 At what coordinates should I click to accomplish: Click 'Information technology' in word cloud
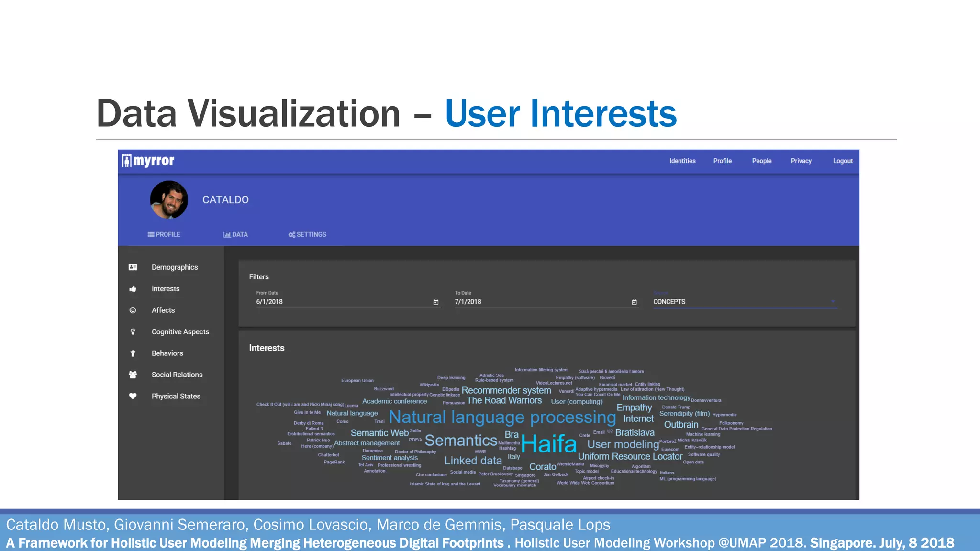657,398
